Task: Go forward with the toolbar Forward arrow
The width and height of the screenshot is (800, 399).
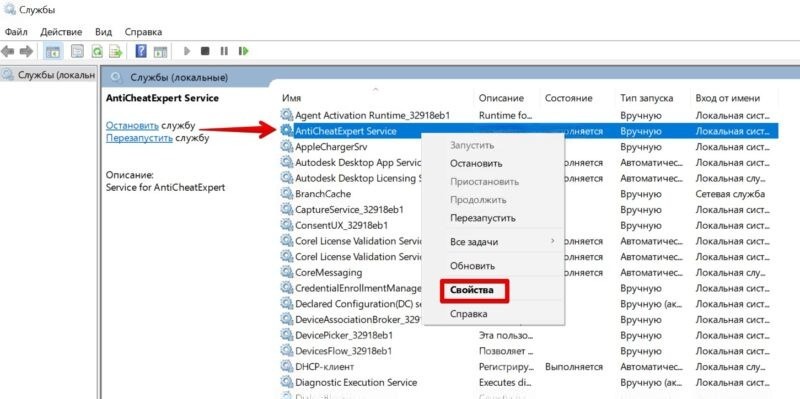Action: 26,51
